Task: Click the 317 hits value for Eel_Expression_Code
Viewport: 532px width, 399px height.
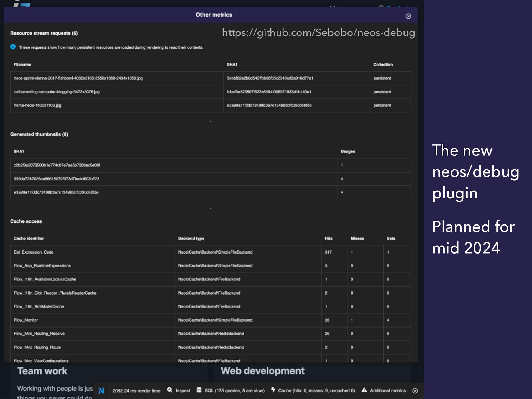Action: pyautogui.click(x=328, y=252)
